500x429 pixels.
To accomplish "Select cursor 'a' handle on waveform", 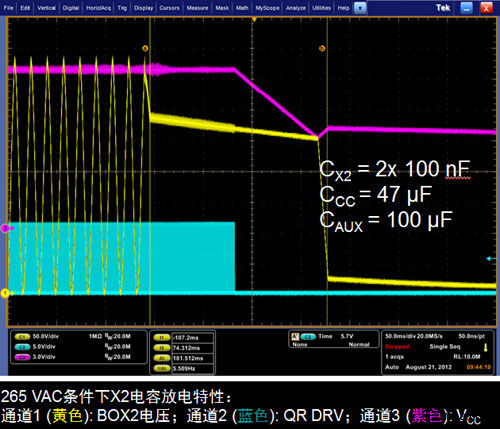I will coord(145,49).
